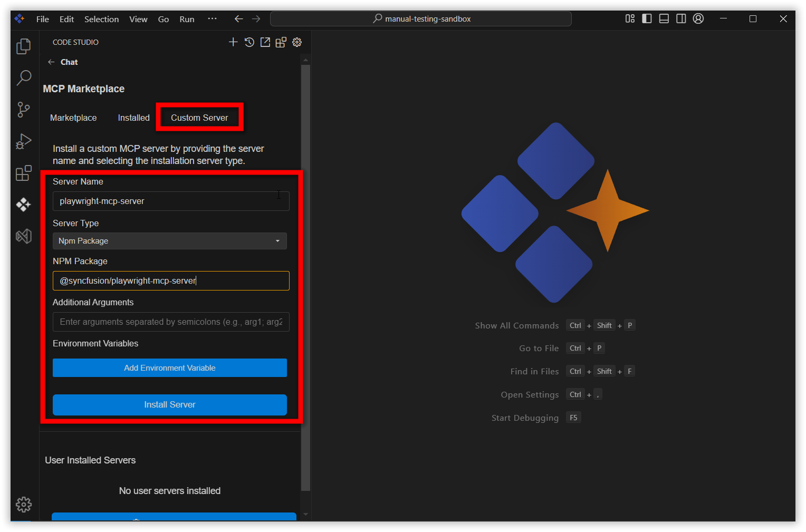Click the Server Name input field
806x532 pixels.
pos(171,201)
